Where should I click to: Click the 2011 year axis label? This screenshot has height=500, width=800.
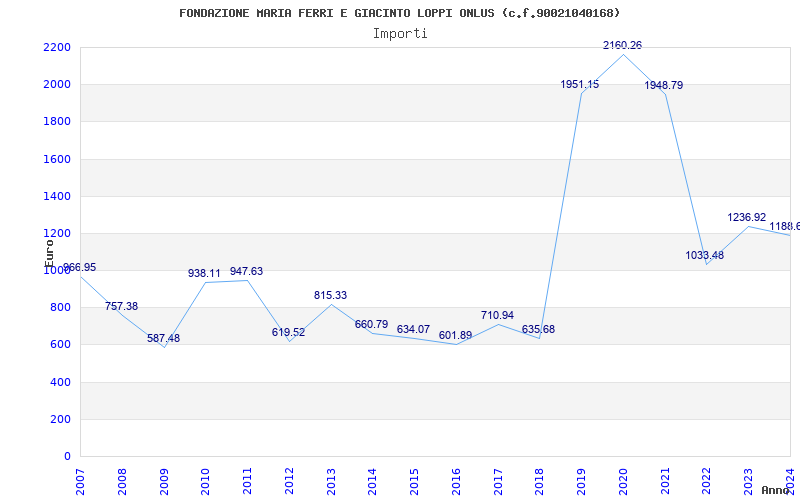point(247,481)
